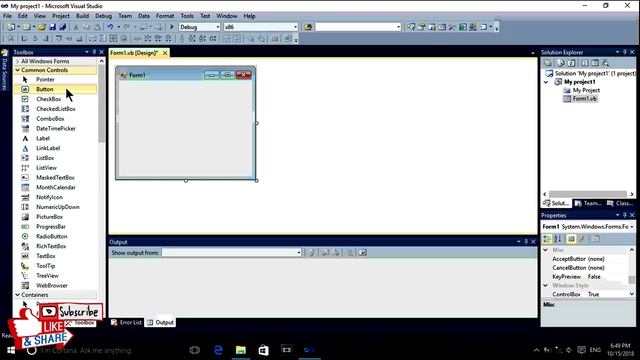This screenshot has width=640, height=360.
Task: Toggle Alphabetical sort in Properties panel
Action: tap(557, 239)
